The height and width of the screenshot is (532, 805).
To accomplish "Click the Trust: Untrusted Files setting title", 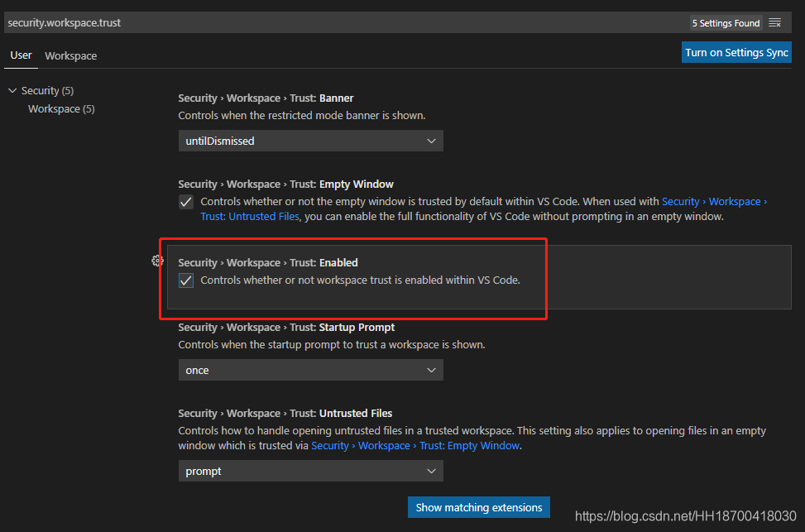I will pos(285,414).
